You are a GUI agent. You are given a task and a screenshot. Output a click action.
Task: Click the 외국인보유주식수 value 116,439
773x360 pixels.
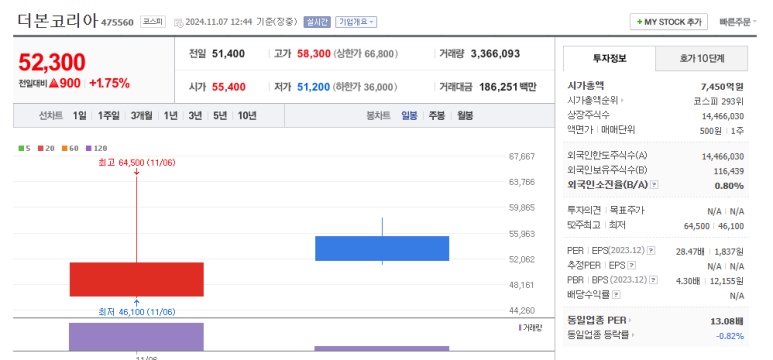pyautogui.click(x=729, y=171)
